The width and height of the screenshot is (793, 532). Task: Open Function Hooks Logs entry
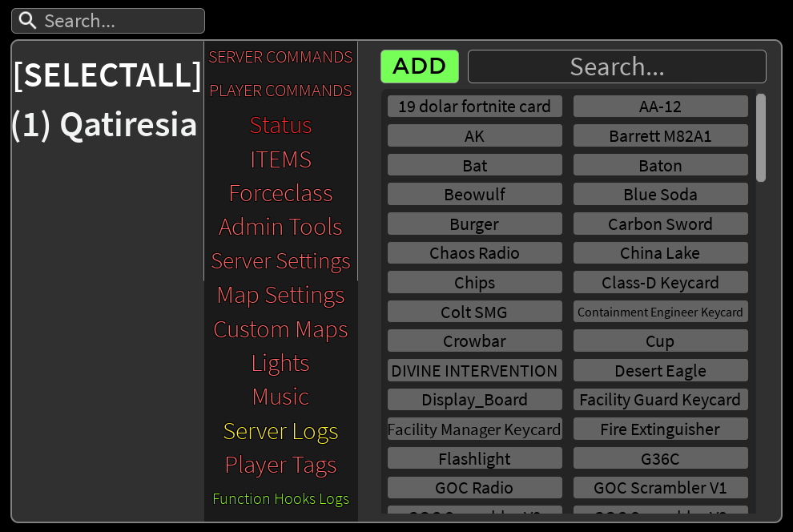pos(280,499)
